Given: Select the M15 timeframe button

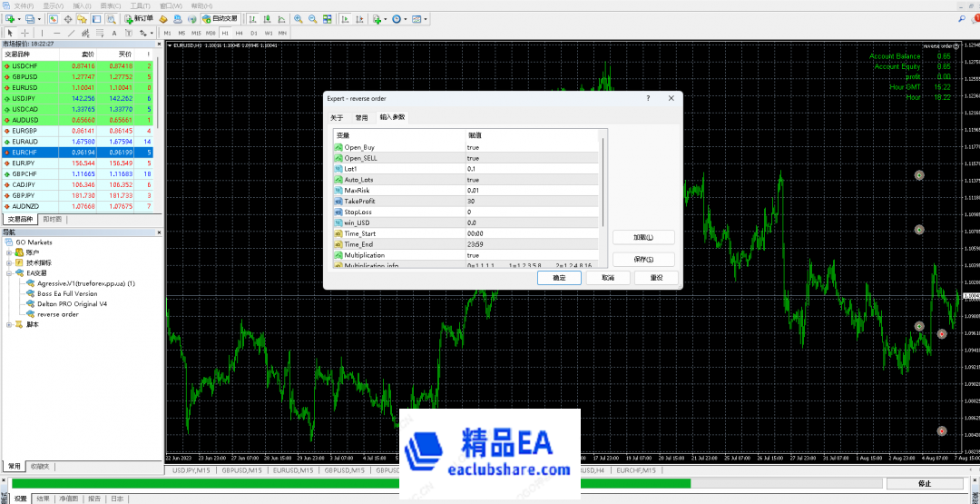Looking at the screenshot, I should [x=196, y=33].
